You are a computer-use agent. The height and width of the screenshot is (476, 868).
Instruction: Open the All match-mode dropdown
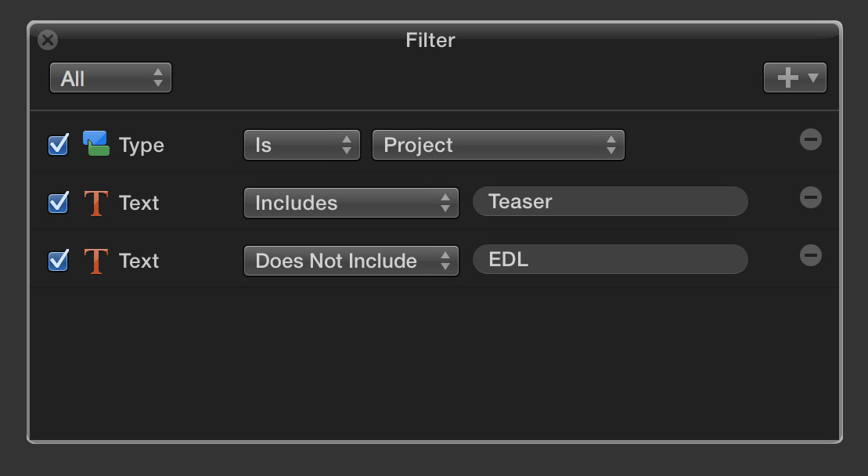point(110,78)
